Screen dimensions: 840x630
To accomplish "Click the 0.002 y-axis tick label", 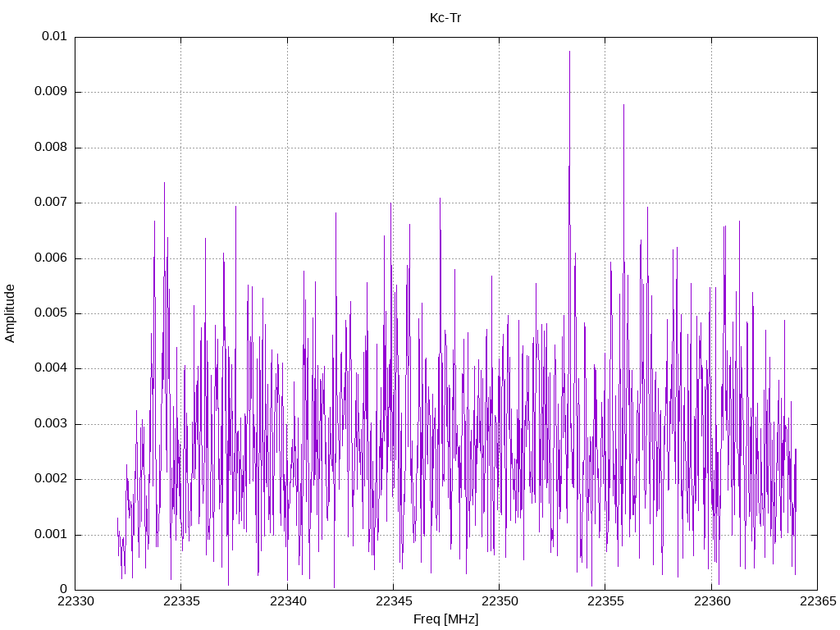I will 51,479.
